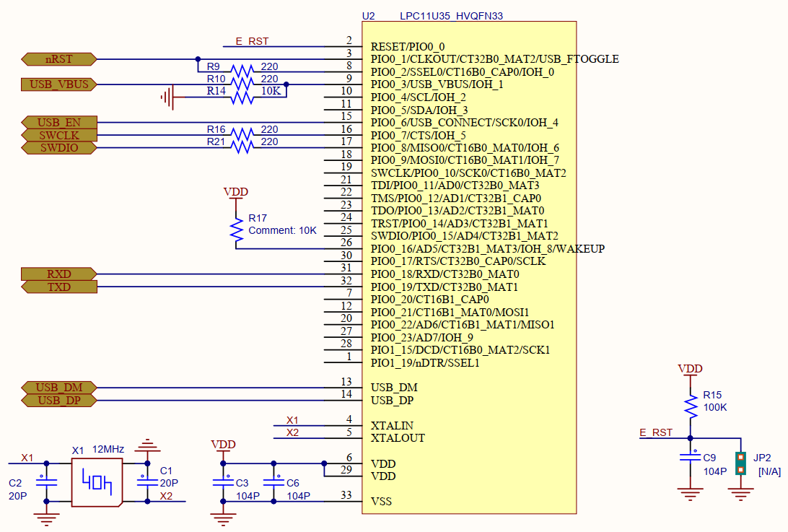Select the TXD port symbol
This screenshot has width=788, height=532.
click(x=59, y=287)
